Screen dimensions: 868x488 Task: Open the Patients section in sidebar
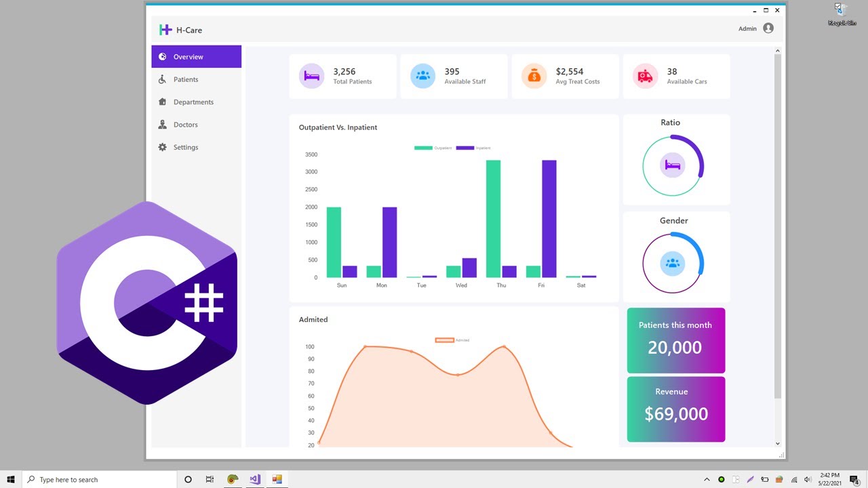coord(196,79)
